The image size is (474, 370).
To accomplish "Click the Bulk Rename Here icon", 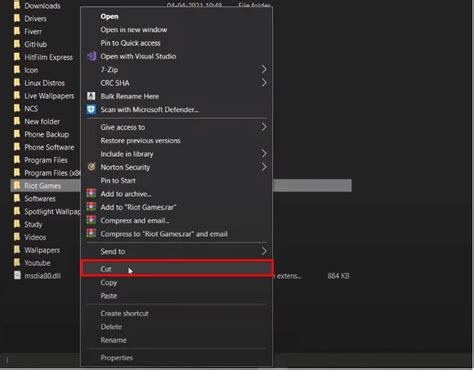I will click(x=91, y=96).
